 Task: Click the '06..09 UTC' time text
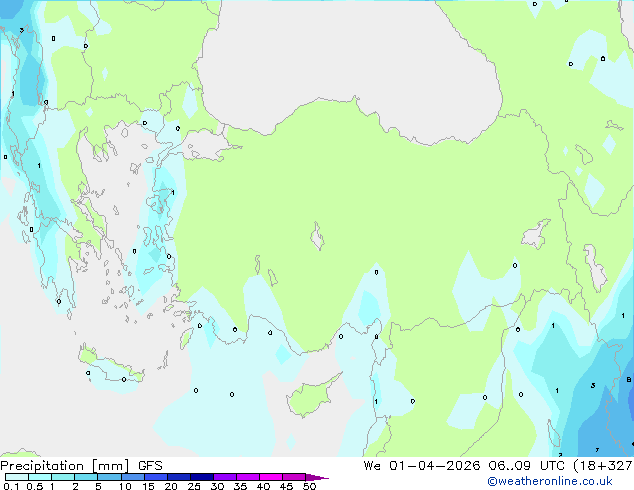pyautogui.click(x=525, y=466)
